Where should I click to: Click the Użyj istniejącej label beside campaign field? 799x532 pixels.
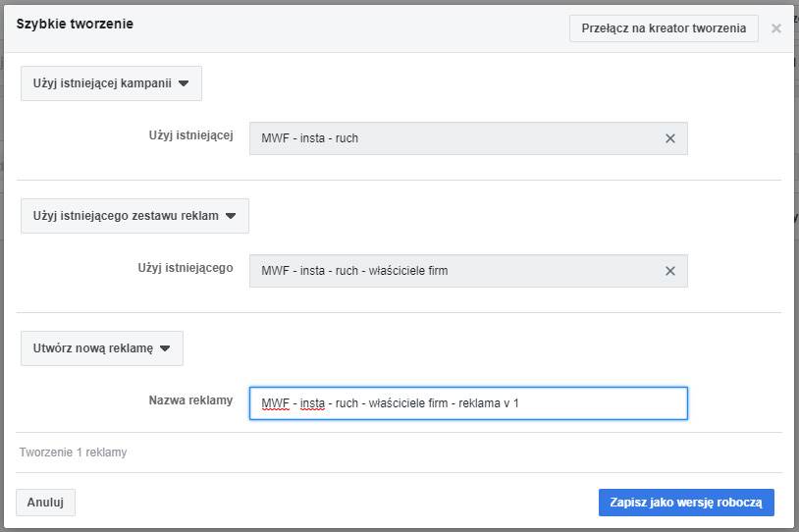pyautogui.click(x=190, y=135)
